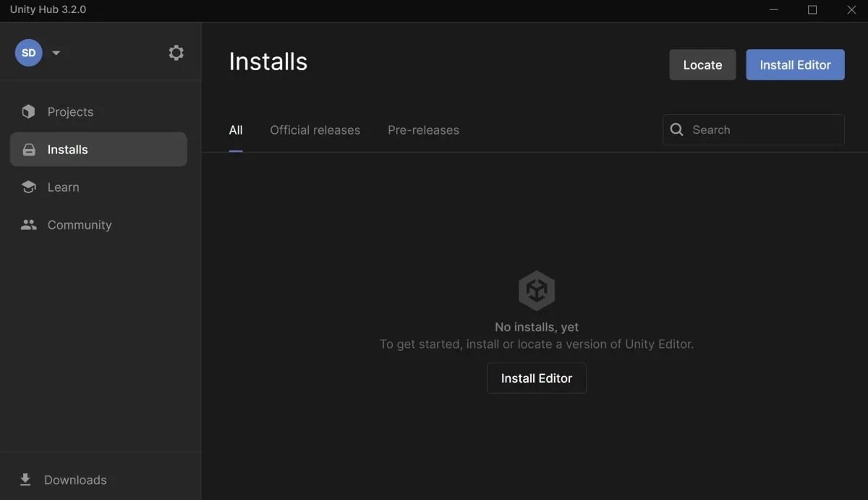Click the Learn graduation cap icon
Image resolution: width=868 pixels, height=500 pixels.
point(28,187)
